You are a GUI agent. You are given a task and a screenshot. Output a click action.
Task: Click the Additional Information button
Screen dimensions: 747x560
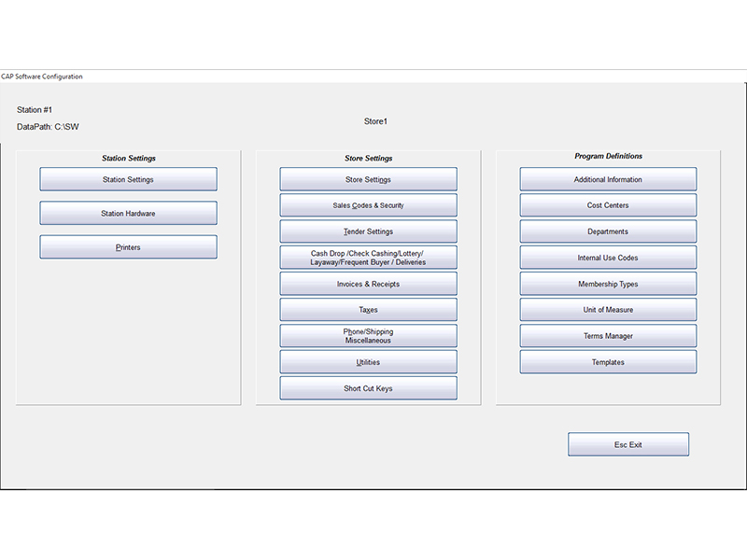(x=608, y=179)
